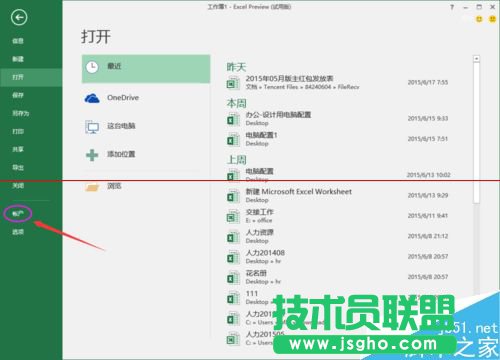
Task: Click the Excel icon of 花名册
Action: (x=233, y=278)
